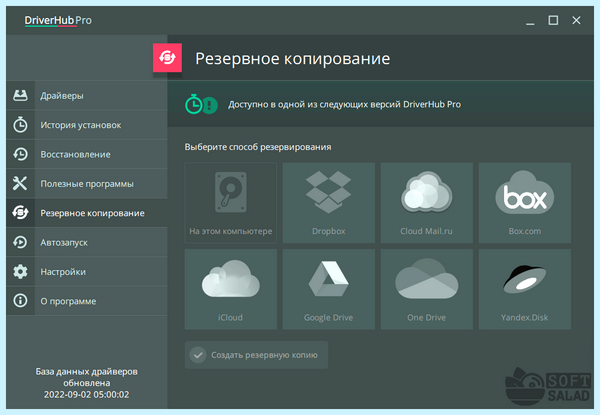Click the Восстановление clock-arrow icon
The width and height of the screenshot is (600, 415).
20,154
